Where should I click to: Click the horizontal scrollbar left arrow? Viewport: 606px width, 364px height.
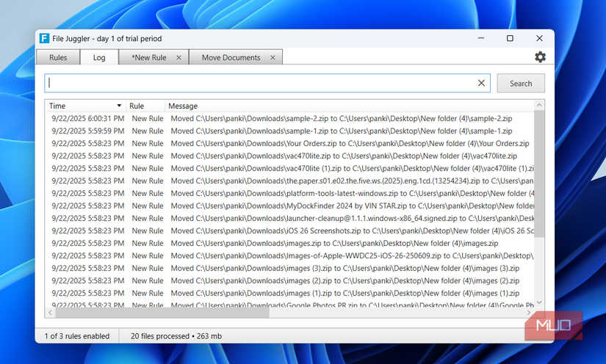point(50,313)
